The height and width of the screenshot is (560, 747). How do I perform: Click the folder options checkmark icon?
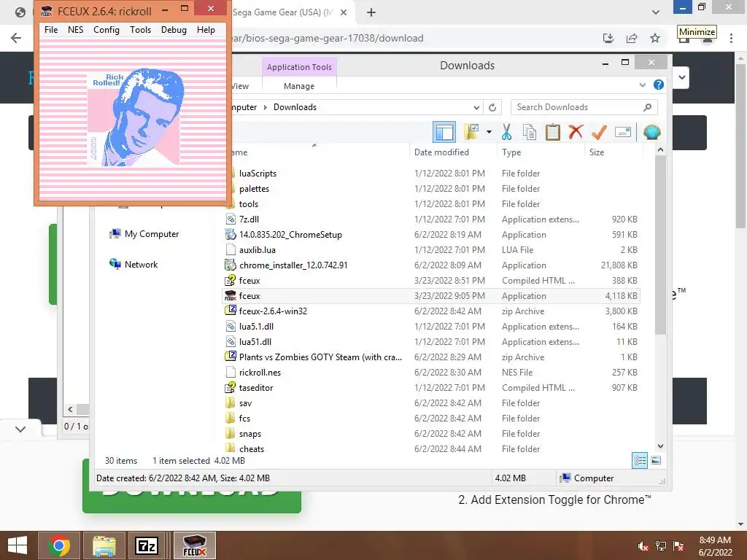471,132
